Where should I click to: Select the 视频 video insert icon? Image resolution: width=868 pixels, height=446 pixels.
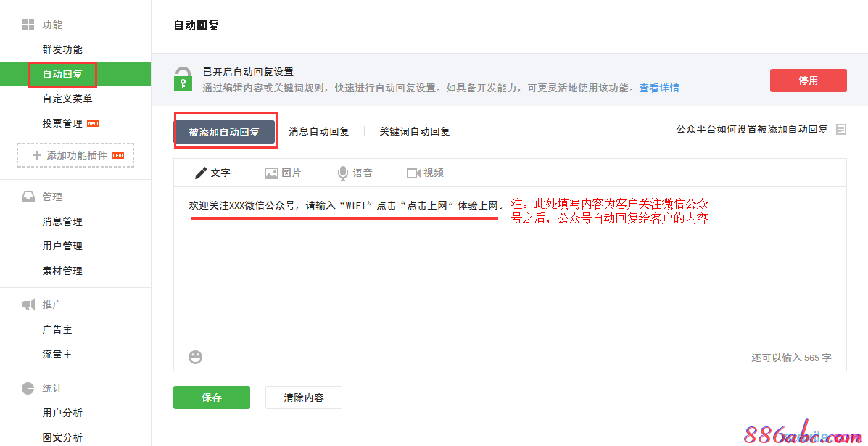(x=412, y=173)
